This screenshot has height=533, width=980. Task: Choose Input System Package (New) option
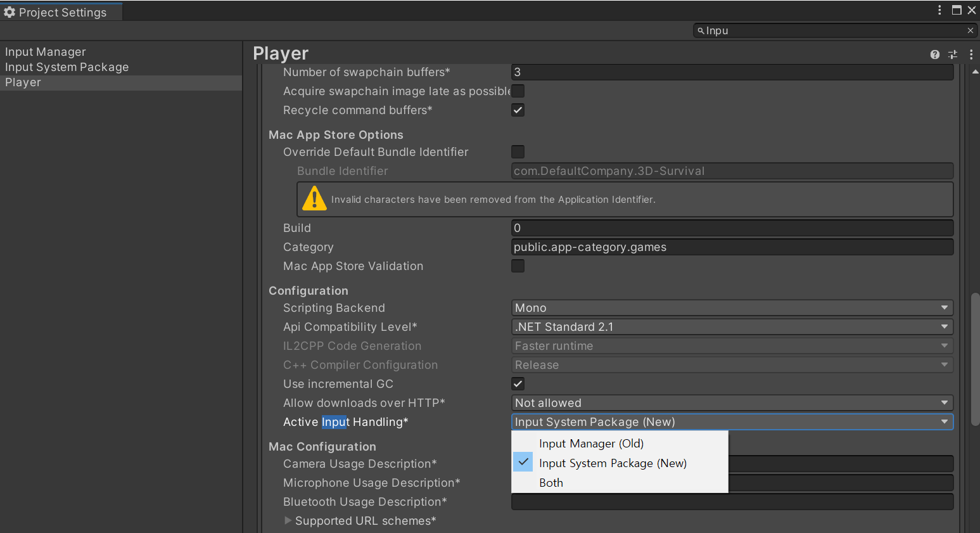(x=620, y=463)
